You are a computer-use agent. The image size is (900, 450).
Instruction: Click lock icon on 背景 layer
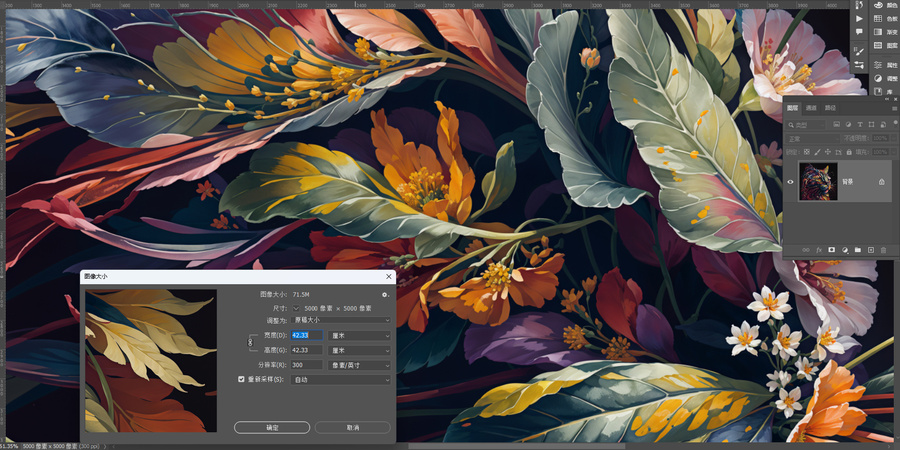[882, 182]
